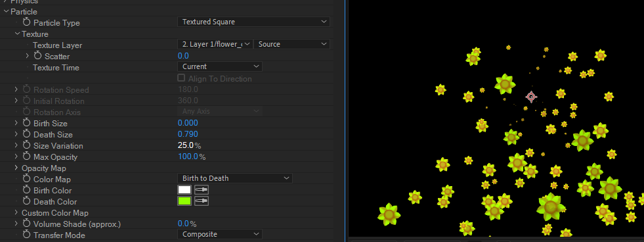Select the Particle Type label
This screenshot has height=242, width=644.
[56, 23]
